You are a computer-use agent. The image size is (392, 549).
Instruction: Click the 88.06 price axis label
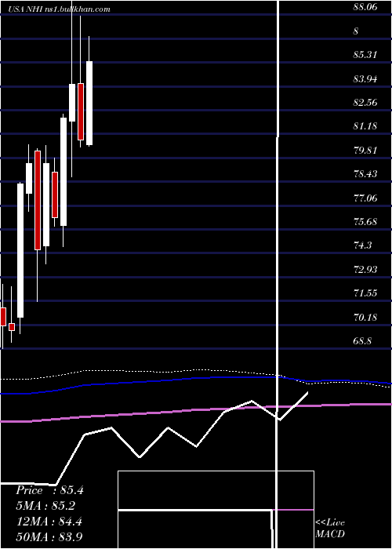365,7
